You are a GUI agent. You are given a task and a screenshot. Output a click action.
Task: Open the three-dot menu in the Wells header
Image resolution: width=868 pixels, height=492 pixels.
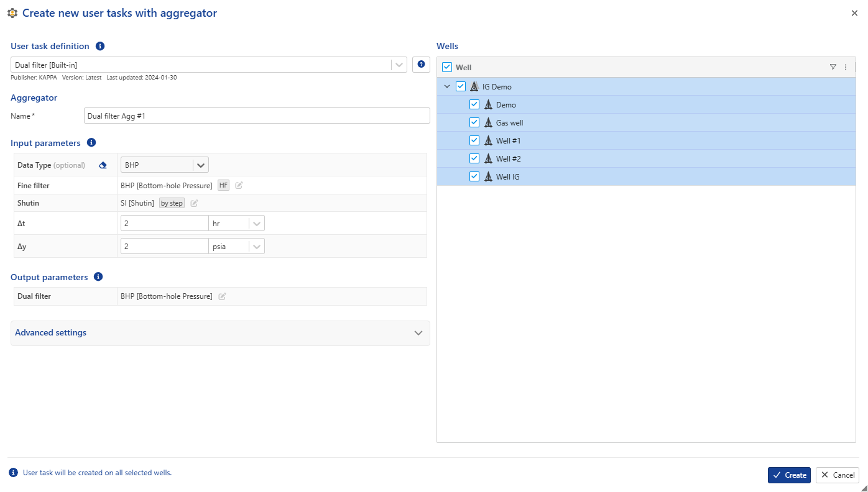(845, 66)
